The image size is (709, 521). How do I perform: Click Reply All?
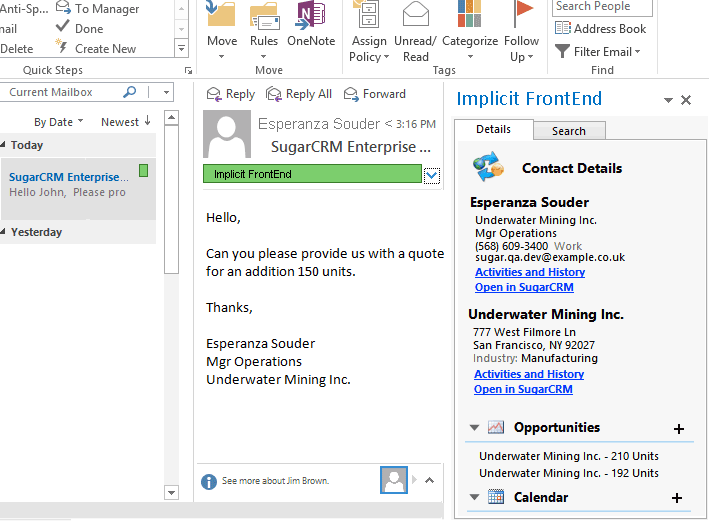click(x=299, y=94)
